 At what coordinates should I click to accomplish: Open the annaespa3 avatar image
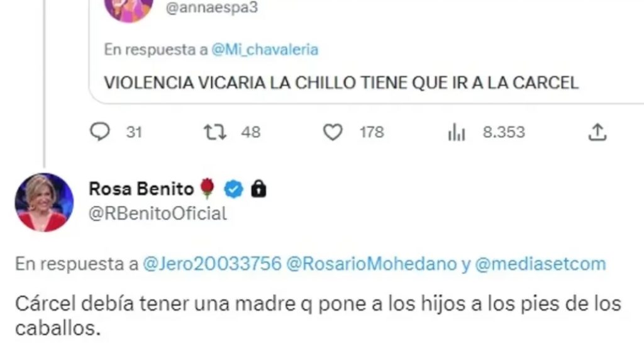coord(129,10)
